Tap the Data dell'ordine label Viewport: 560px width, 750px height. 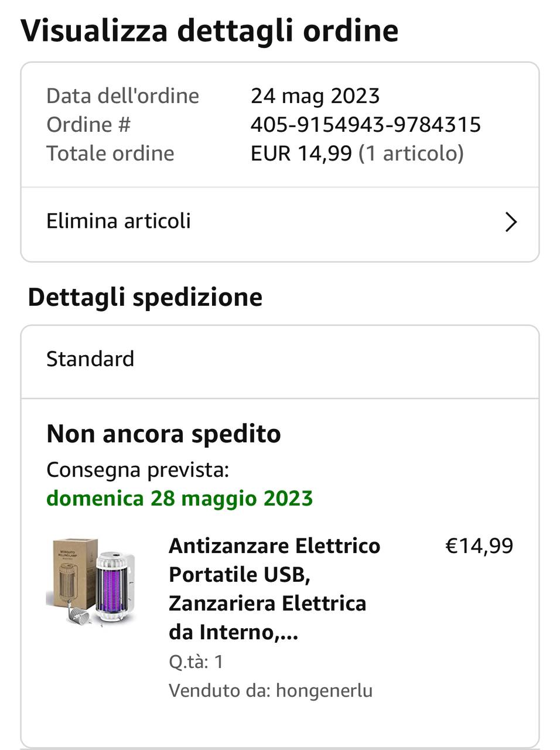(x=122, y=96)
